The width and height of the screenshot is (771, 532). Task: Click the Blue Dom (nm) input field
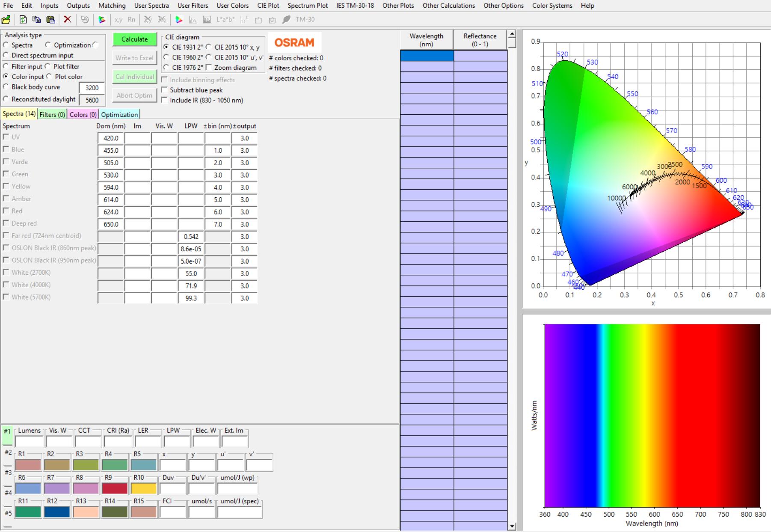(x=111, y=151)
